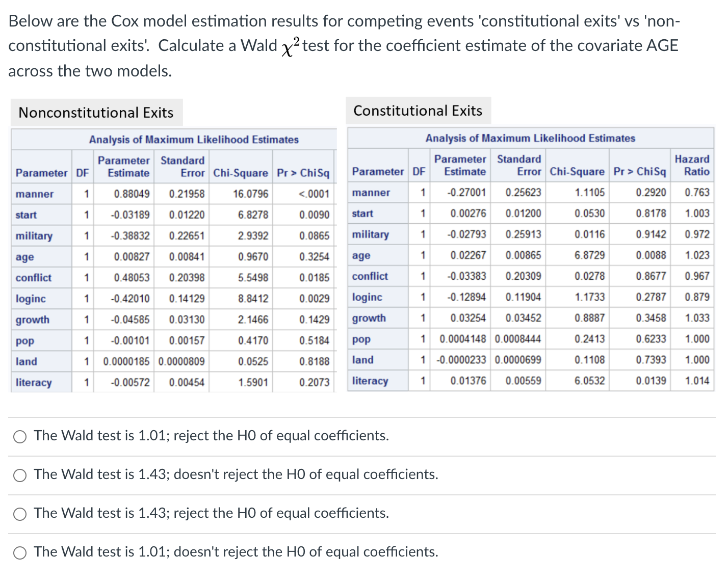Select the answer '1.43; doesn't reject the H0'
The image size is (728, 582).
point(20,475)
